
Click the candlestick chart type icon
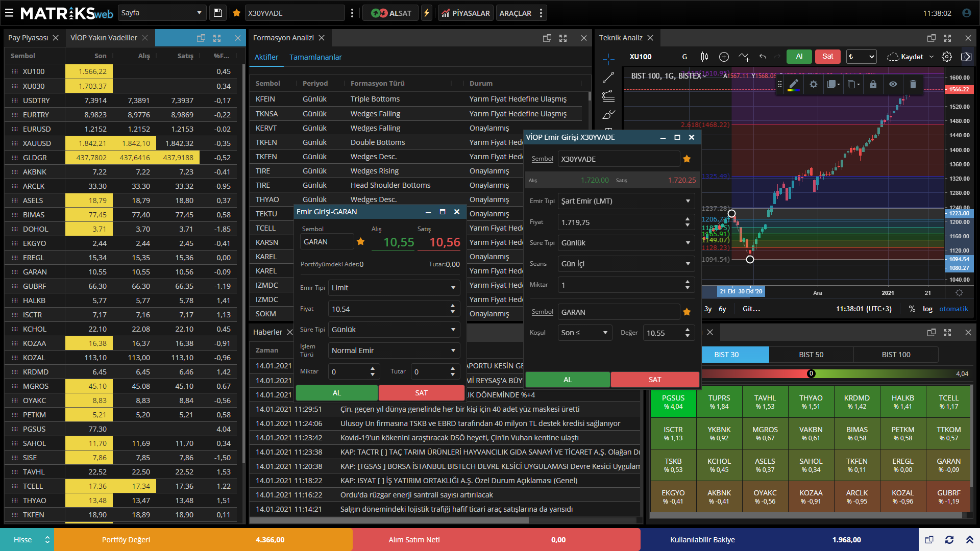704,57
